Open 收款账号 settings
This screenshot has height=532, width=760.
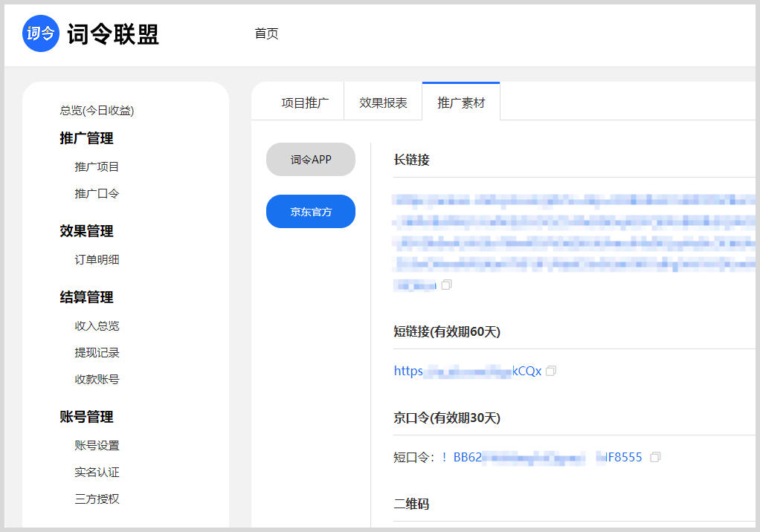97,380
